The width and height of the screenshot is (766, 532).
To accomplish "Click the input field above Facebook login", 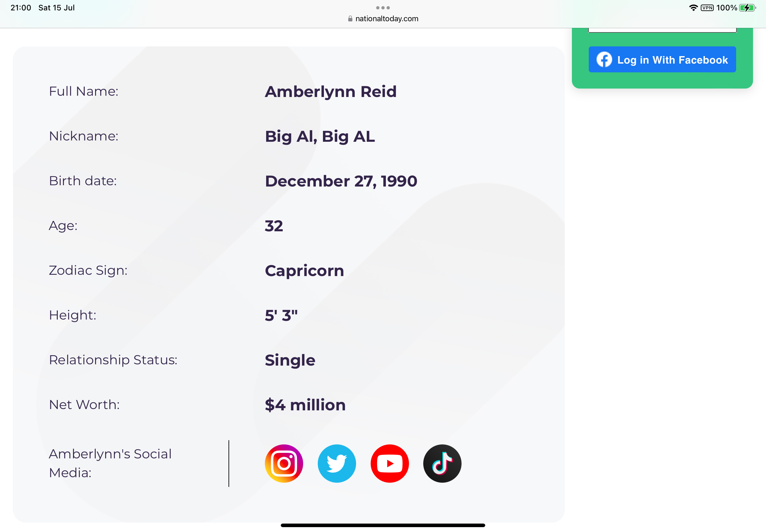I will click(662, 30).
